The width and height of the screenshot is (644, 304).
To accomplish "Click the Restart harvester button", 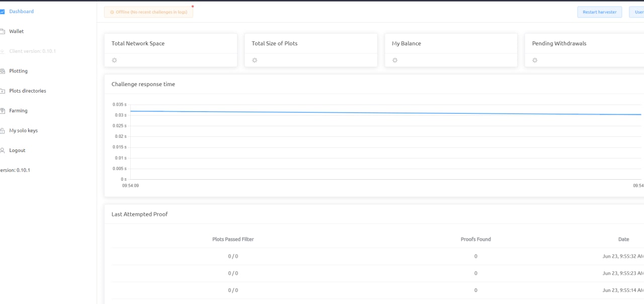I will coord(600,12).
